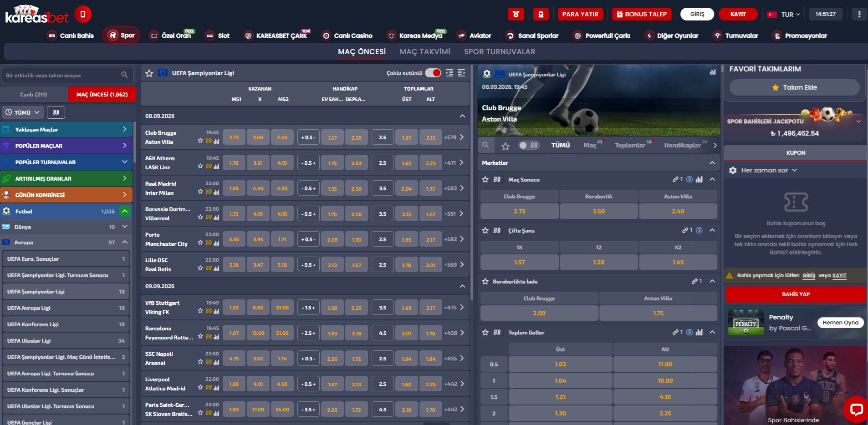868x425 pixels.
Task: Expand the Dünya region list
Action: 124,227
